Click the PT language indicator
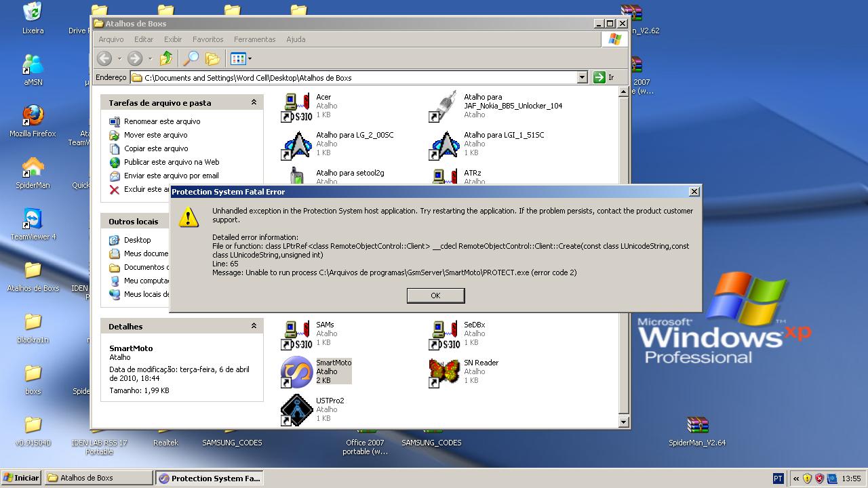 point(778,479)
